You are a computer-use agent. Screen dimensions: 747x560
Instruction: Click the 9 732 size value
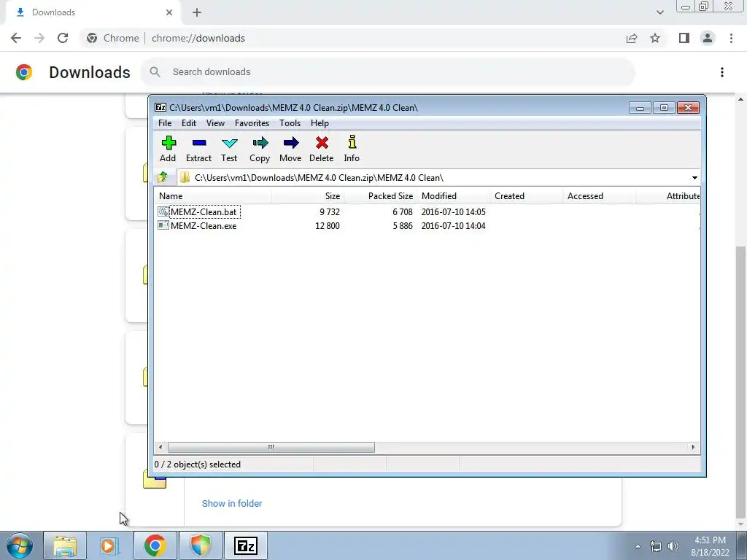329,212
